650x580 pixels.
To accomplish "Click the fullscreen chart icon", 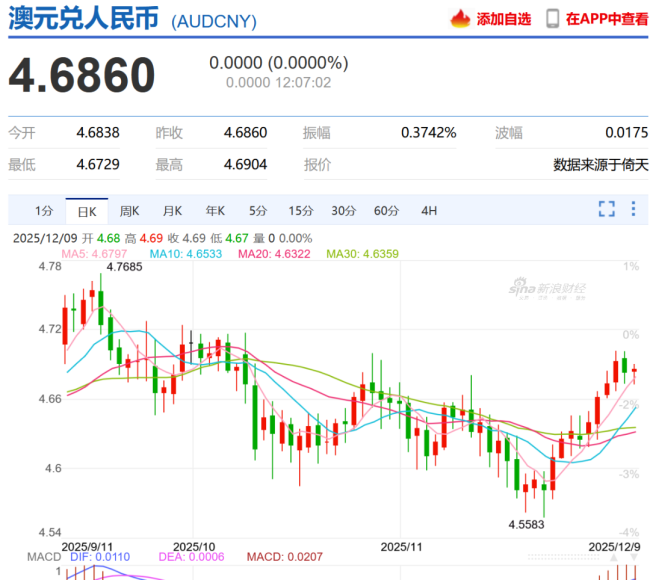I will (x=606, y=209).
